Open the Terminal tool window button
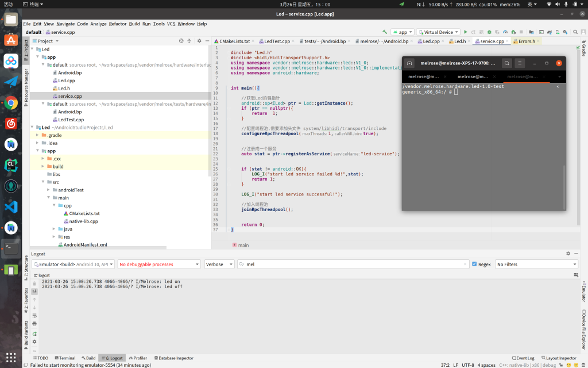Viewport: 588px width, 368px height. [x=64, y=358]
